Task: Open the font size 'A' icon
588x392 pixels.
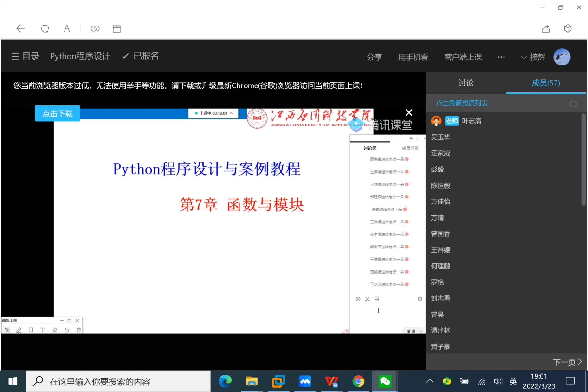Action: click(x=67, y=28)
